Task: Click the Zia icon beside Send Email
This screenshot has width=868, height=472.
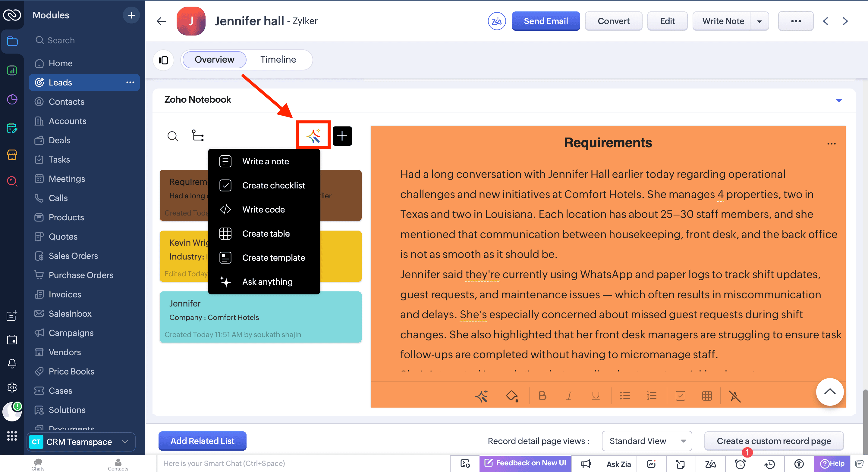Action: click(x=496, y=21)
